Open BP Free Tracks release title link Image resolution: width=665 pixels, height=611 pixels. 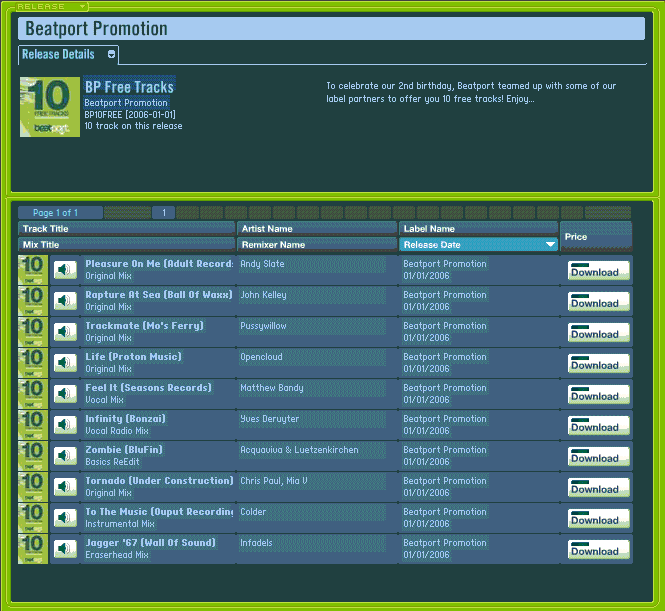[x=129, y=87]
